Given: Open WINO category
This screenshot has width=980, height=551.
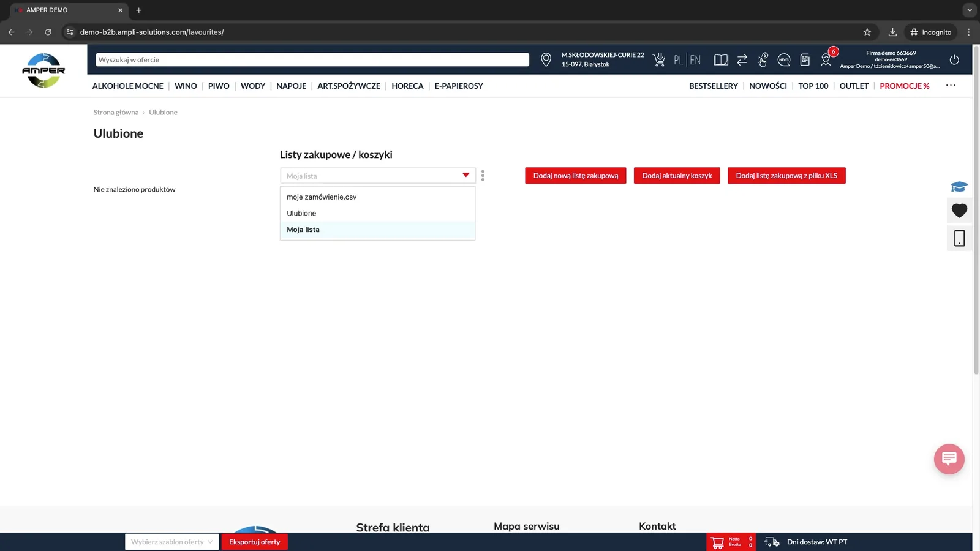Looking at the screenshot, I should click(x=186, y=86).
